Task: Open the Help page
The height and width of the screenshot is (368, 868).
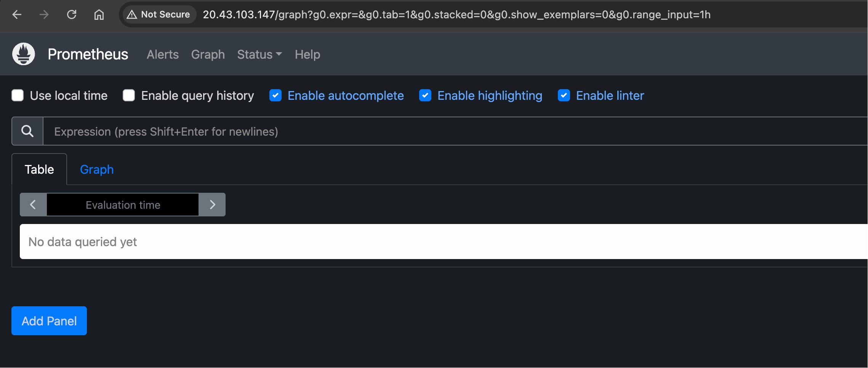Action: [x=307, y=54]
